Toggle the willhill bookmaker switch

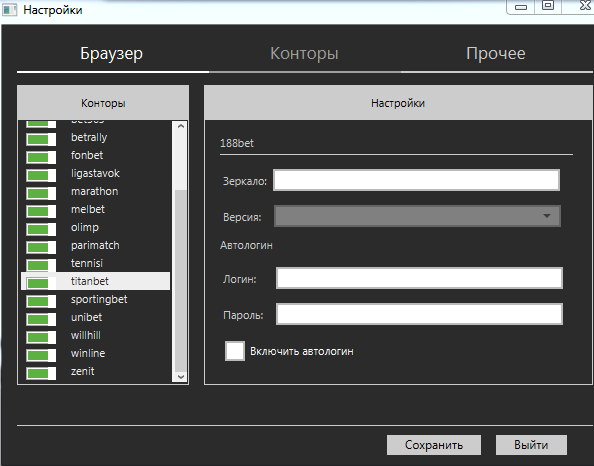coord(41,337)
